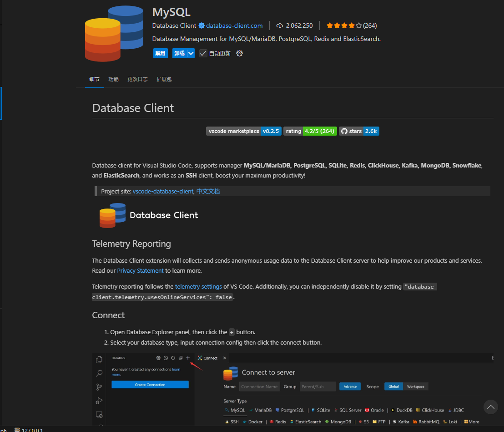The width and height of the screenshot is (504, 432).
Task: Click the Database Client banner logo image
Action: pos(149,215)
